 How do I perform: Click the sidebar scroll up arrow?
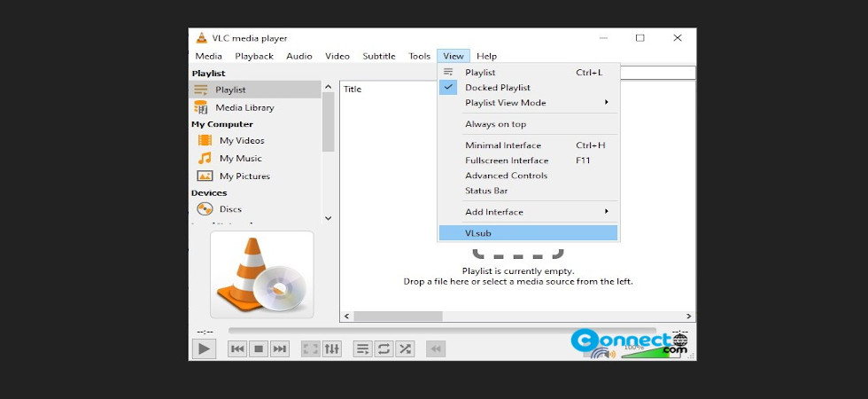[329, 87]
